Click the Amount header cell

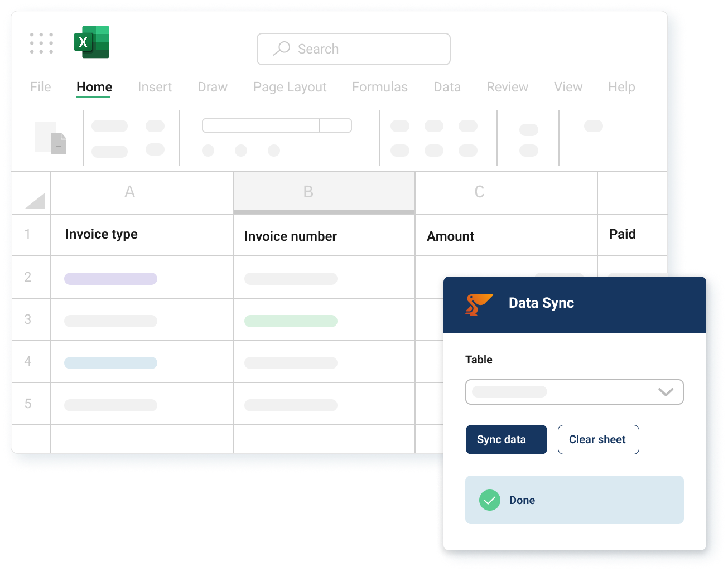(x=506, y=235)
